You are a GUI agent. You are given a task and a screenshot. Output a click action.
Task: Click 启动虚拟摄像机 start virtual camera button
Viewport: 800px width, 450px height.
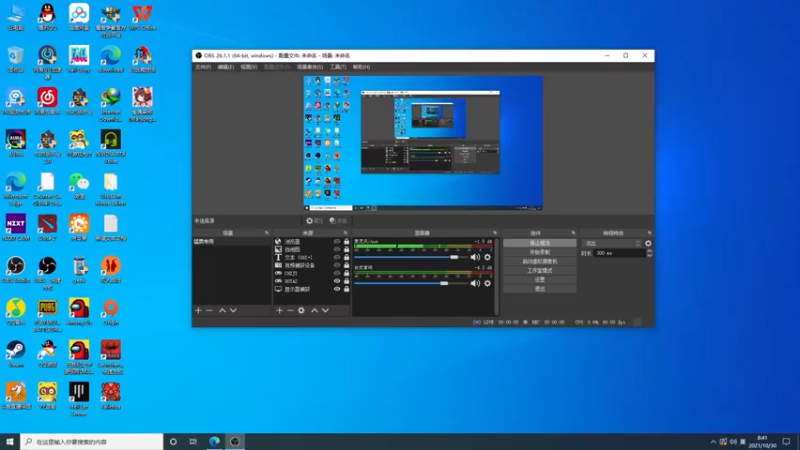[540, 261]
